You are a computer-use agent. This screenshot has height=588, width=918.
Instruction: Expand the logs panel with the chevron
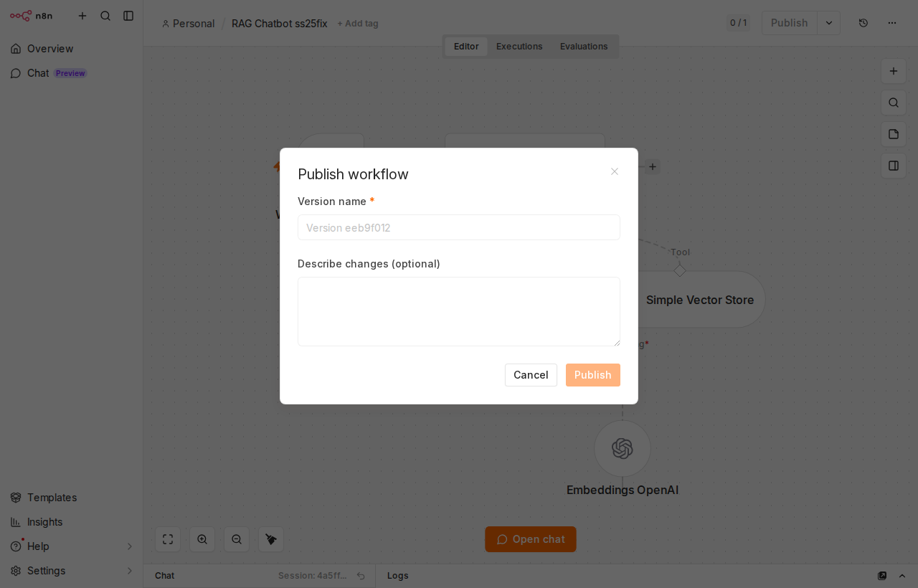tap(902, 576)
